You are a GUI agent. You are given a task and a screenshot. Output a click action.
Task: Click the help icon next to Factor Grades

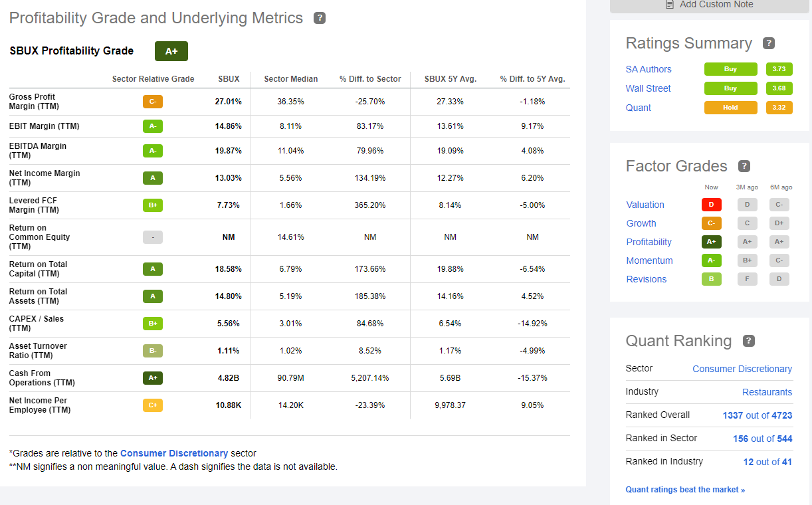pyautogui.click(x=744, y=166)
